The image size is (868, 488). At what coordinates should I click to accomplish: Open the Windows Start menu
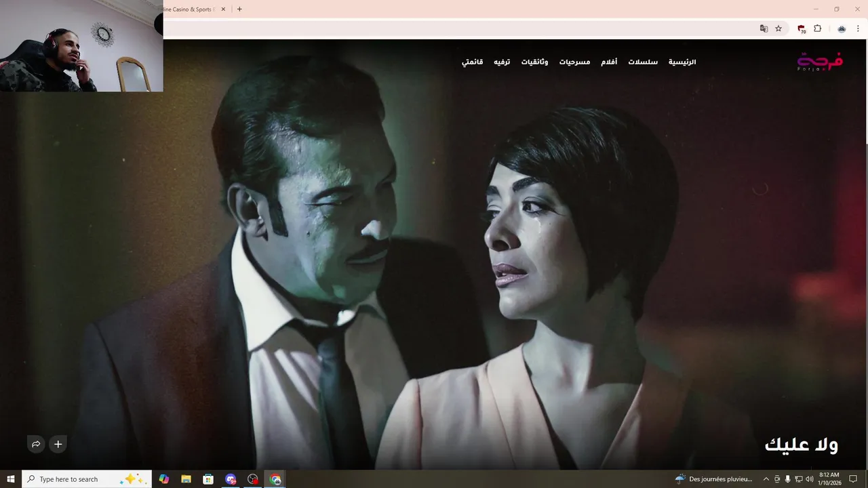click(x=11, y=479)
